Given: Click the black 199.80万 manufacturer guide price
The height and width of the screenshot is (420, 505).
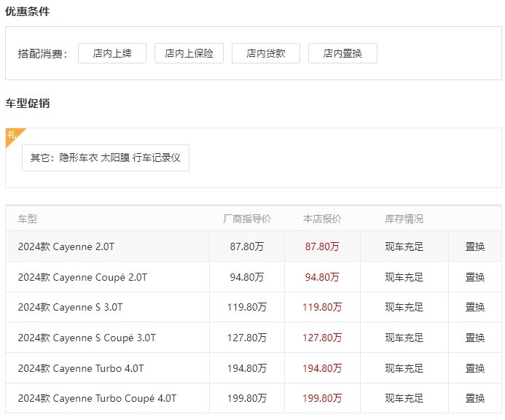Looking at the screenshot, I should [x=247, y=398].
